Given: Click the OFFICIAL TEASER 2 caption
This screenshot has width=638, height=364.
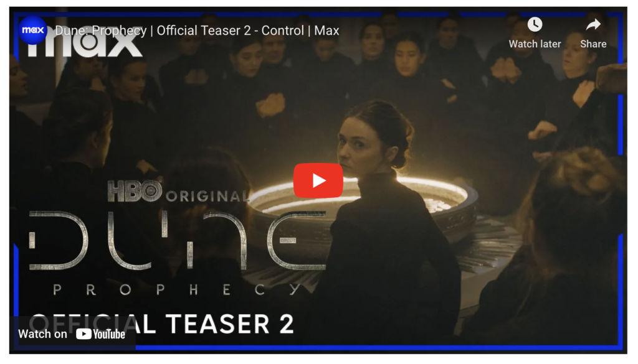Looking at the screenshot, I should coord(162,324).
